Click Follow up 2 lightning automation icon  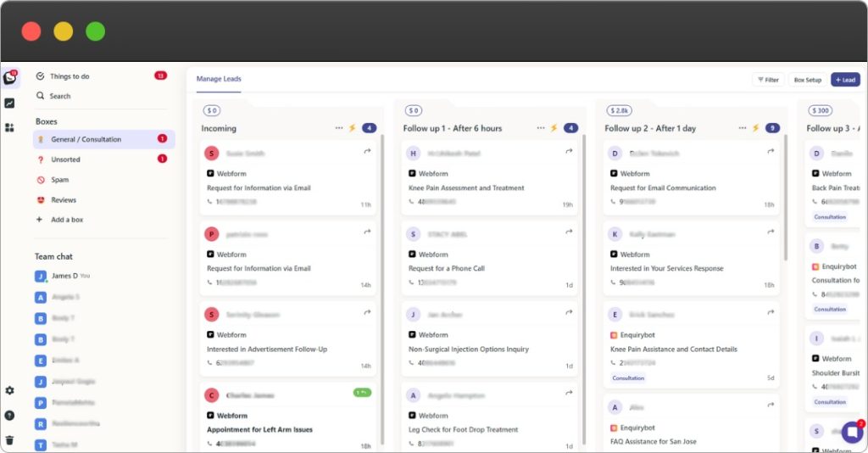pos(755,128)
